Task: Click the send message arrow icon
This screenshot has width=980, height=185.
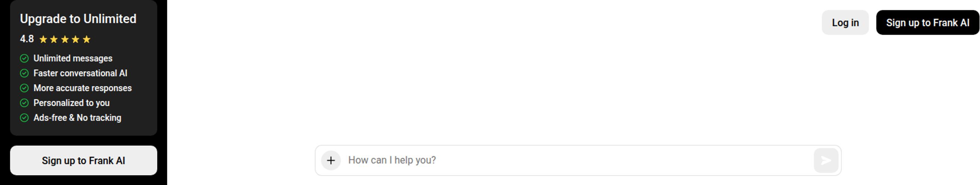Action: [x=826, y=160]
